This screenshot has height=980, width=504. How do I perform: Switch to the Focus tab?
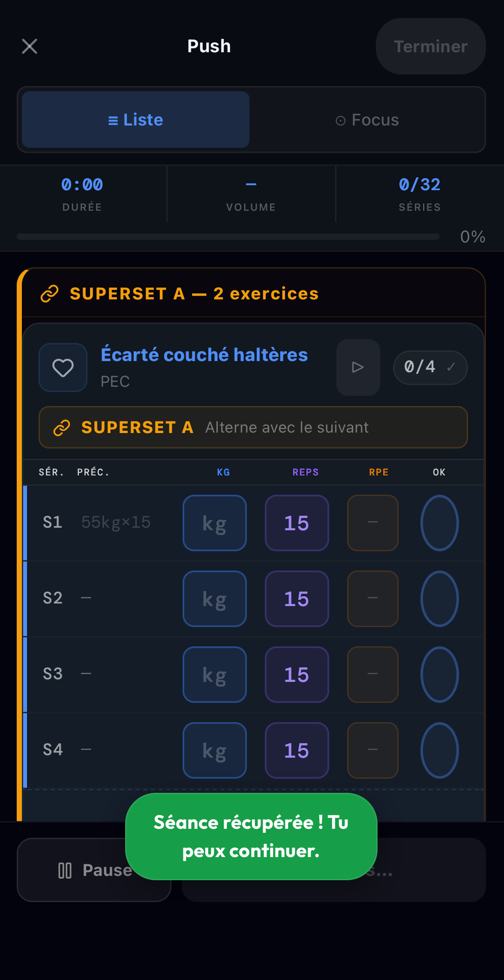(367, 120)
